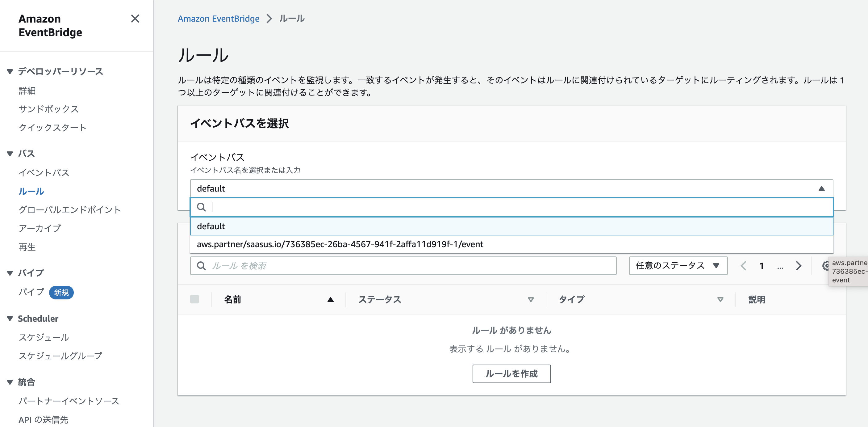
Task: Select ルール in the sidebar
Action: coord(31,191)
